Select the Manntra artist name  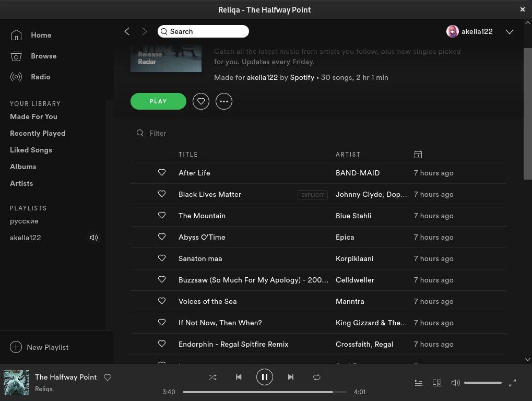[350, 301]
